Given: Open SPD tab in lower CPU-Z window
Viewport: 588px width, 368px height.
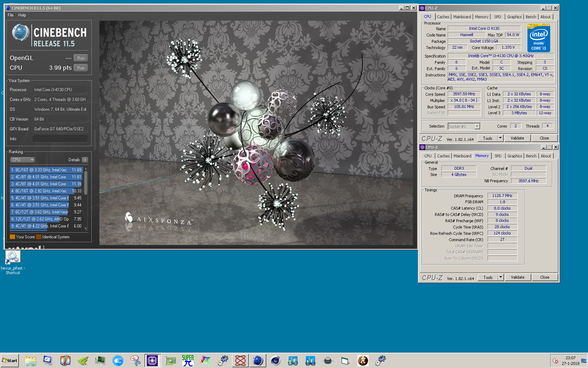Looking at the screenshot, I should 498,156.
